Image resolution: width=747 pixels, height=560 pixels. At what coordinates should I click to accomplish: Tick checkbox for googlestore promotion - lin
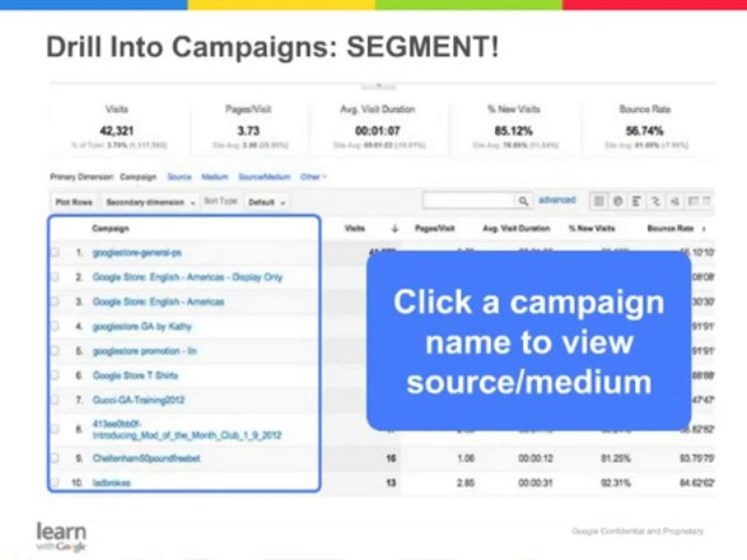54,351
